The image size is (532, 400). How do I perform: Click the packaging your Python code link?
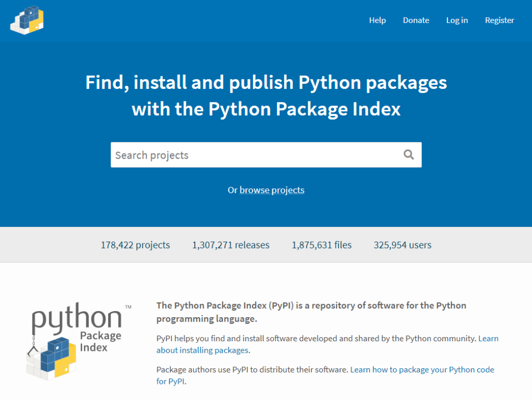[422, 369]
